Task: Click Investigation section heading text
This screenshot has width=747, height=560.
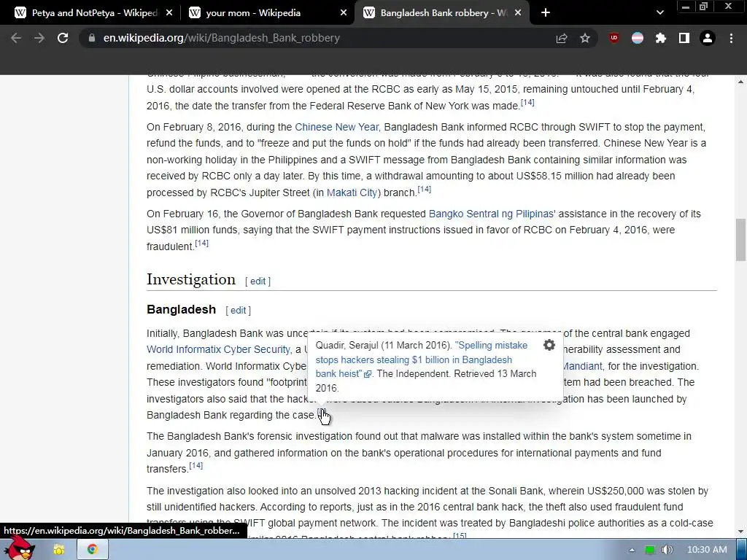Action: (x=191, y=279)
